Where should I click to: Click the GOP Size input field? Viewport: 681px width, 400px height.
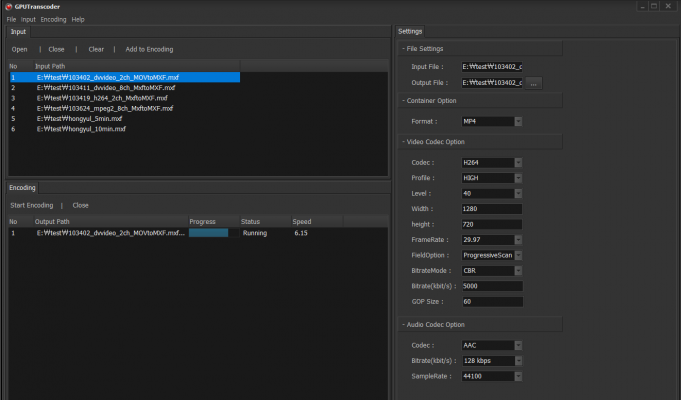491,301
